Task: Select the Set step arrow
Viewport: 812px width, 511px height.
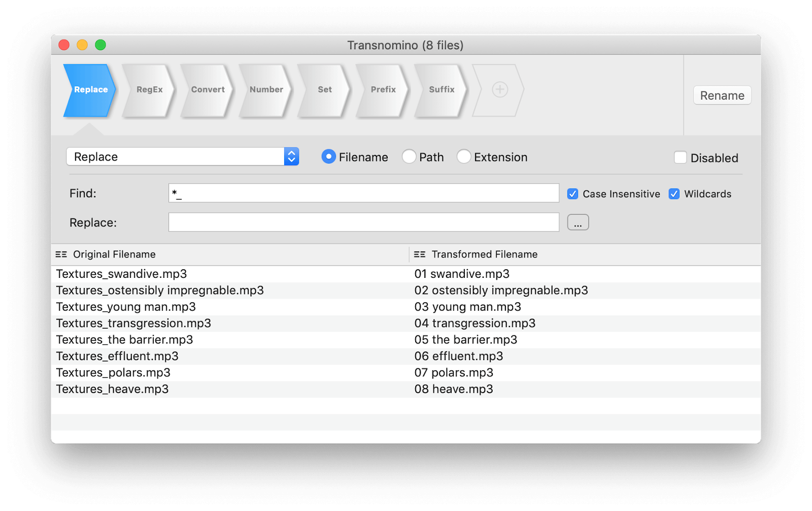Action: click(324, 90)
